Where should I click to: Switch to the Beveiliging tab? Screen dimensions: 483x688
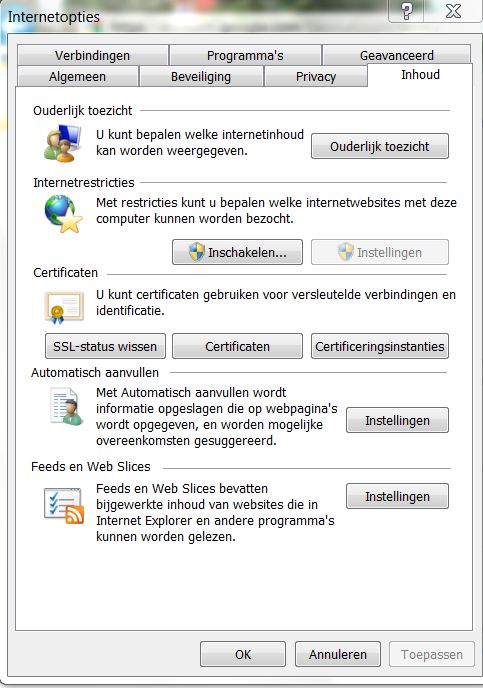(201, 76)
